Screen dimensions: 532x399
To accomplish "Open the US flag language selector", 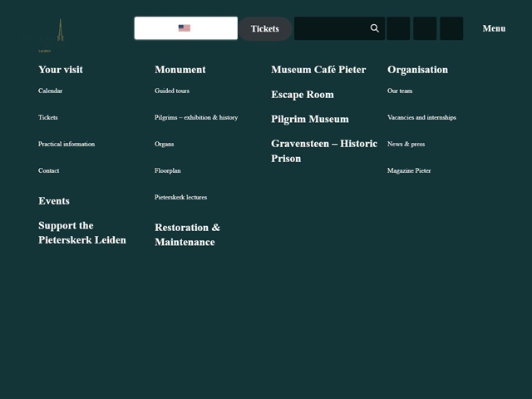I will pyautogui.click(x=186, y=28).
